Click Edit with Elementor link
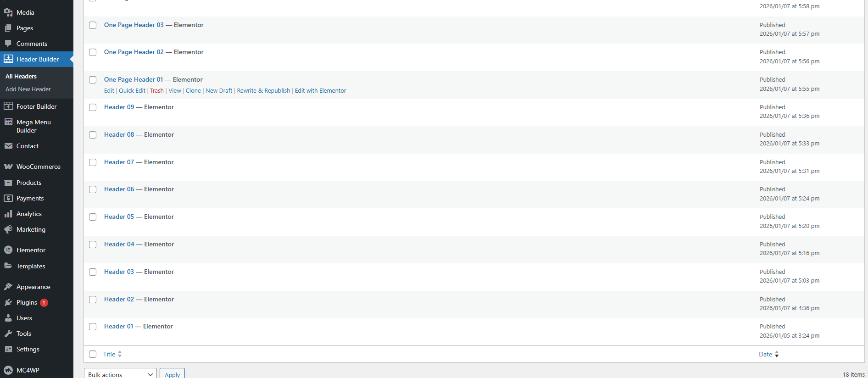Viewport: 868px width, 378px height. 320,91
